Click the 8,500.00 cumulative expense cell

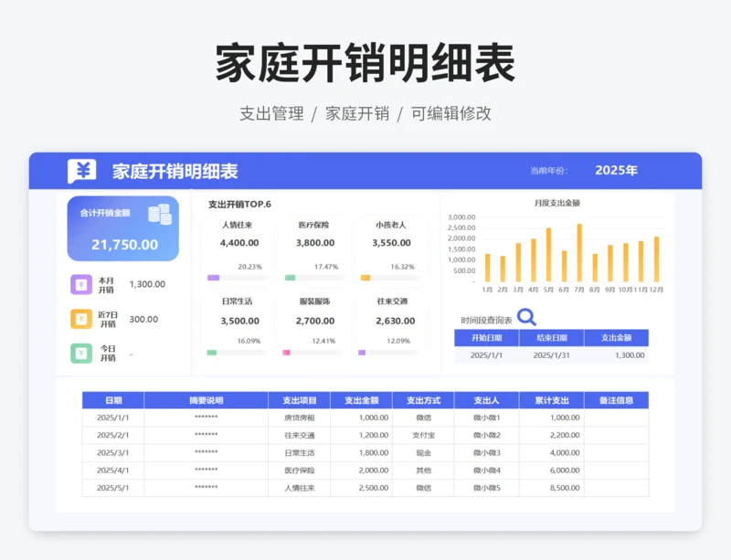click(552, 488)
